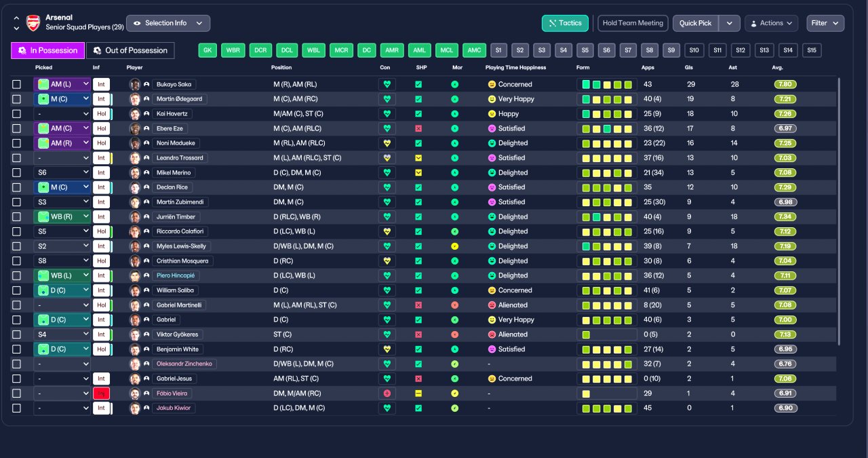868x458 pixels.
Task: Select the AMC position slot
Action: [x=474, y=50]
